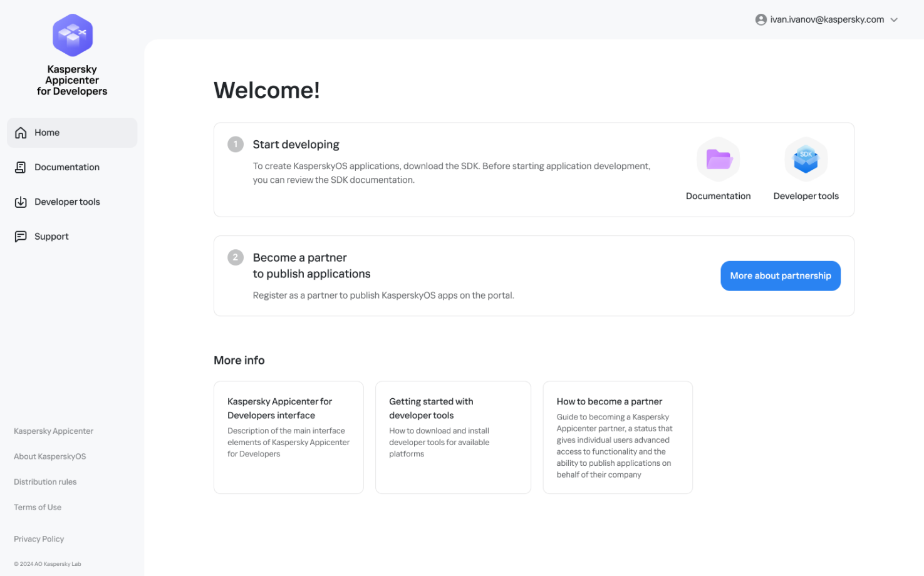Open the blue SDK Developer tools icon

pyautogui.click(x=806, y=160)
